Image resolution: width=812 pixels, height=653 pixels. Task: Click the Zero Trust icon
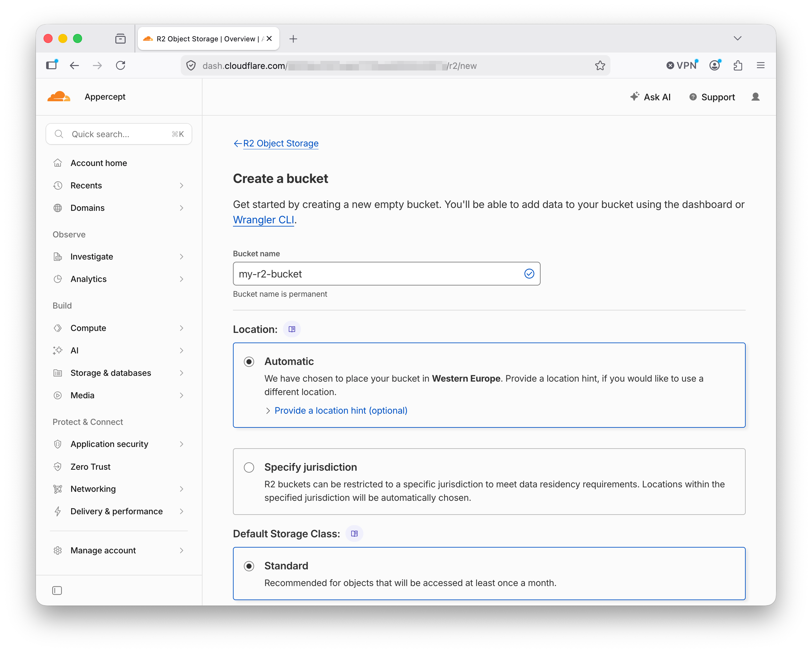(x=58, y=467)
